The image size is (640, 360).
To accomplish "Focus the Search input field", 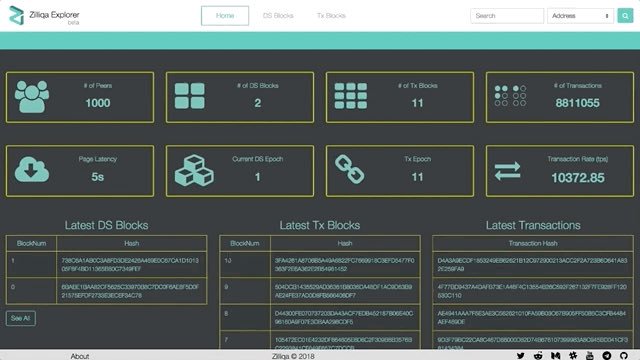I will click(507, 16).
